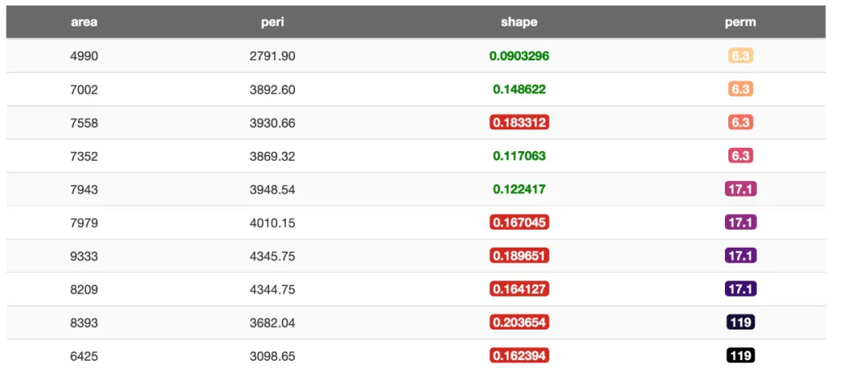Pick red shape badge 0.189651
The height and width of the screenshot is (377, 868).
[519, 256]
